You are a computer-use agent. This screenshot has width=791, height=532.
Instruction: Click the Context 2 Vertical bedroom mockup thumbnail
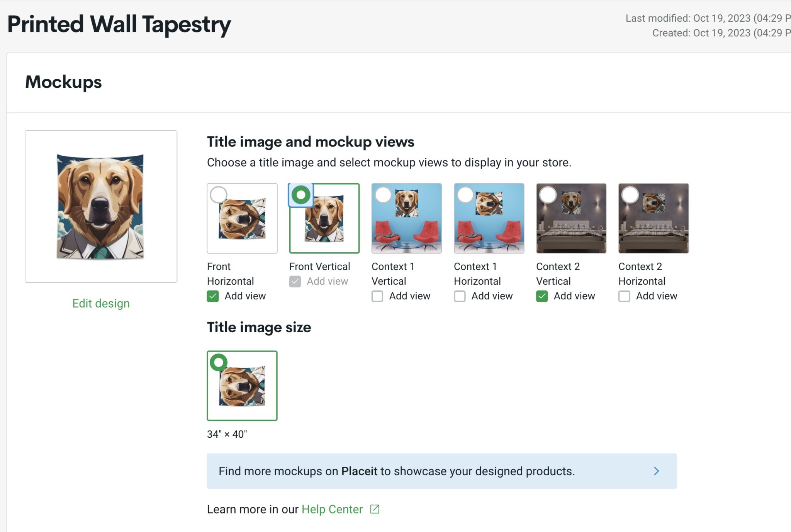click(571, 218)
